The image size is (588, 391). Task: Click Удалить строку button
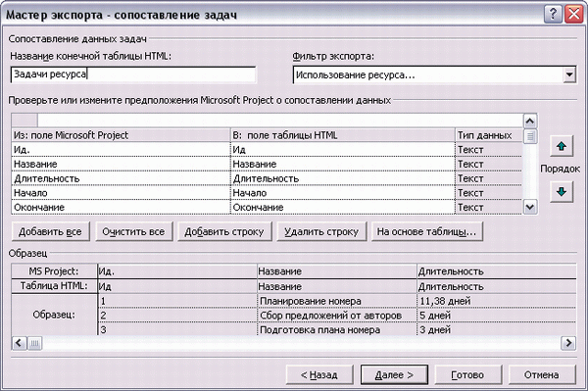tap(321, 231)
